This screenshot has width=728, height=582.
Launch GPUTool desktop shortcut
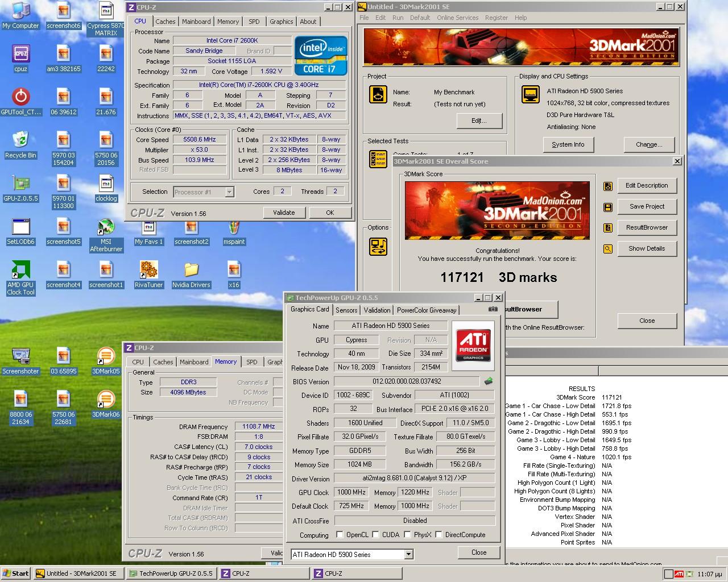pos(20,102)
